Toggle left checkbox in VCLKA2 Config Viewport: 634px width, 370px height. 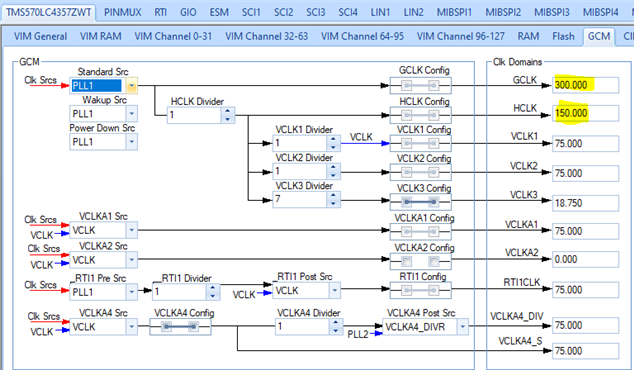coord(406,261)
